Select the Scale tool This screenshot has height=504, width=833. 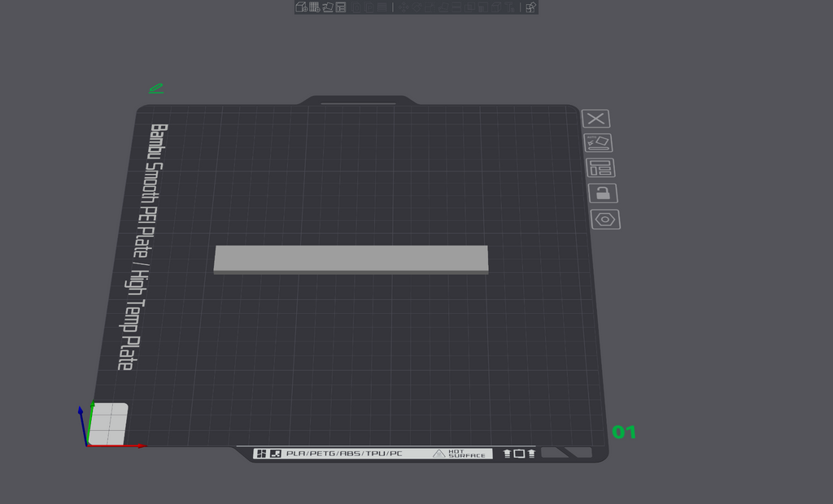pos(430,7)
